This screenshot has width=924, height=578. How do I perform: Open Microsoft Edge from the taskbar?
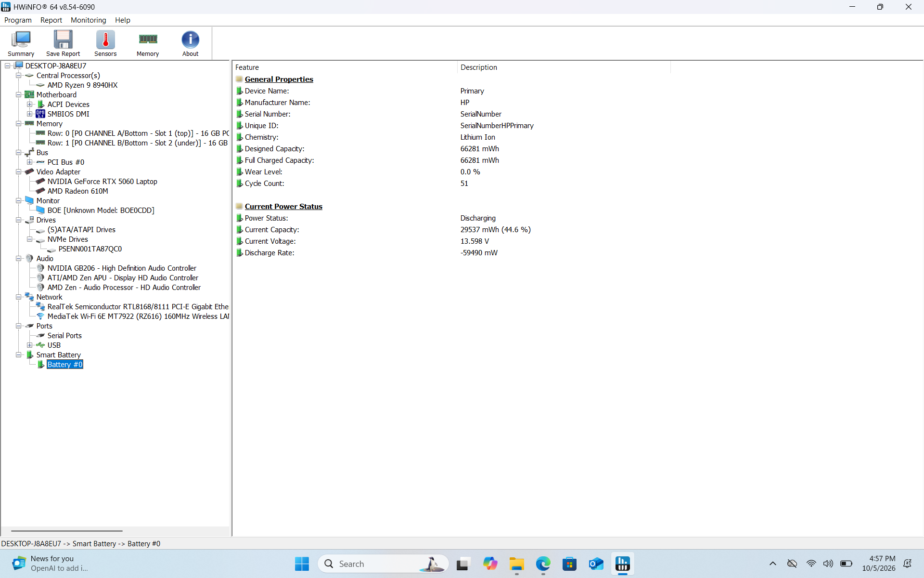[x=543, y=564]
